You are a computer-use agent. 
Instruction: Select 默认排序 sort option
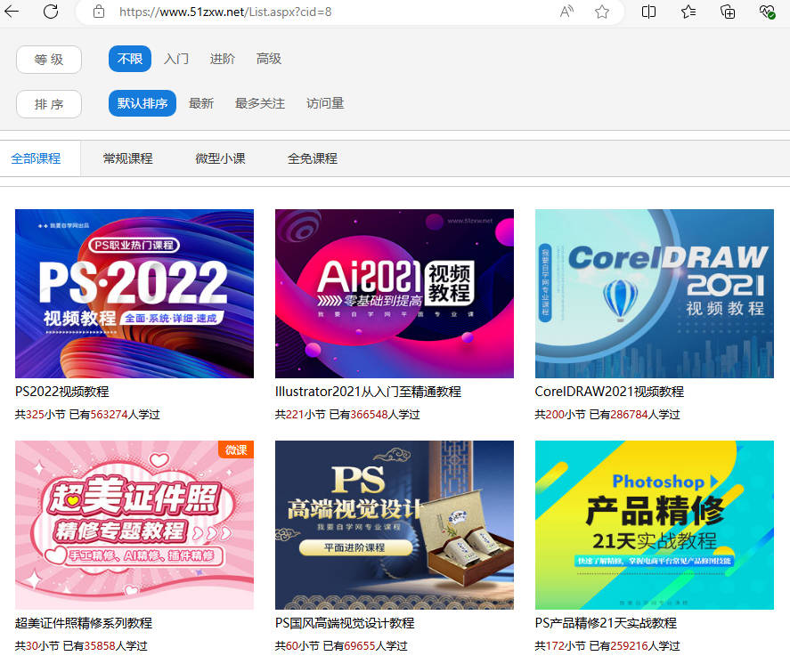(x=143, y=103)
